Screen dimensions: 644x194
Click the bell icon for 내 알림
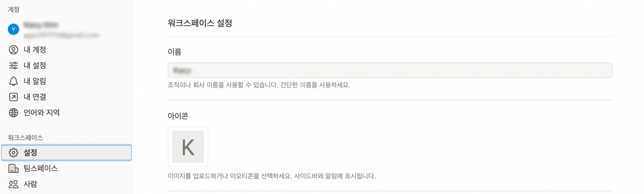coord(13,81)
